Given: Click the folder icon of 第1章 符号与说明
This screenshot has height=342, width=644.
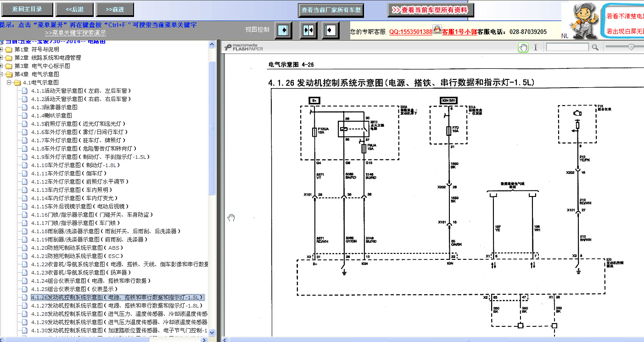Looking at the screenshot, I should [9, 50].
